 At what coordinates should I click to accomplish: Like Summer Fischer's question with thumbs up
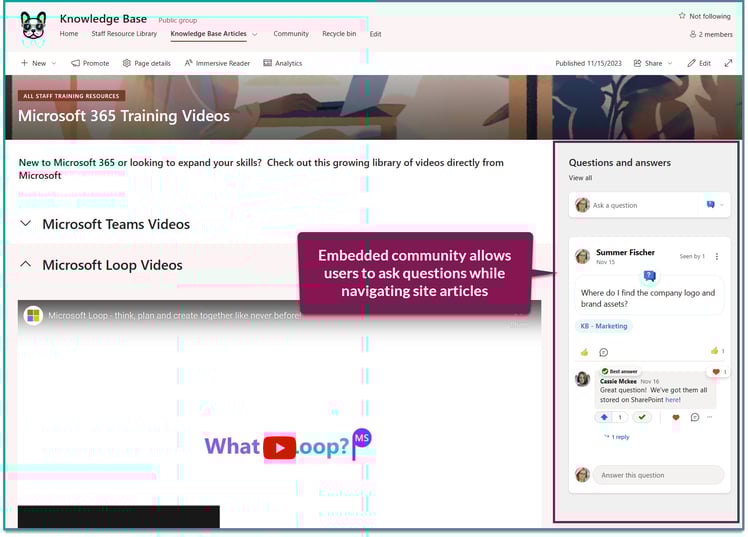pyautogui.click(x=584, y=352)
